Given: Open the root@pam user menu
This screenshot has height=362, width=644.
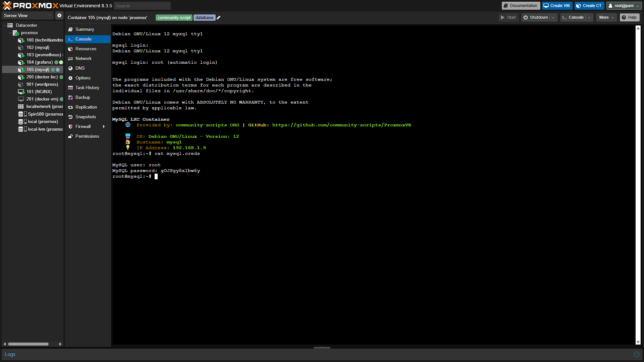Looking at the screenshot, I should click(x=624, y=6).
